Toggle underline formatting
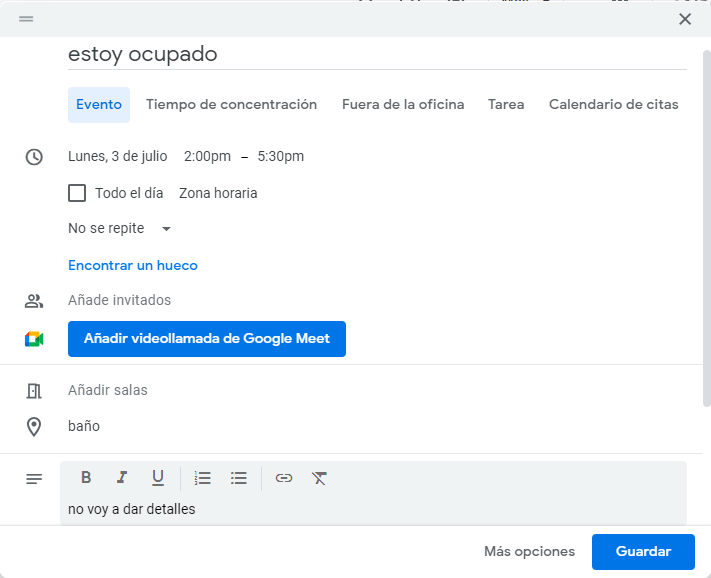Viewport: 711px width, 578px height. (x=158, y=478)
